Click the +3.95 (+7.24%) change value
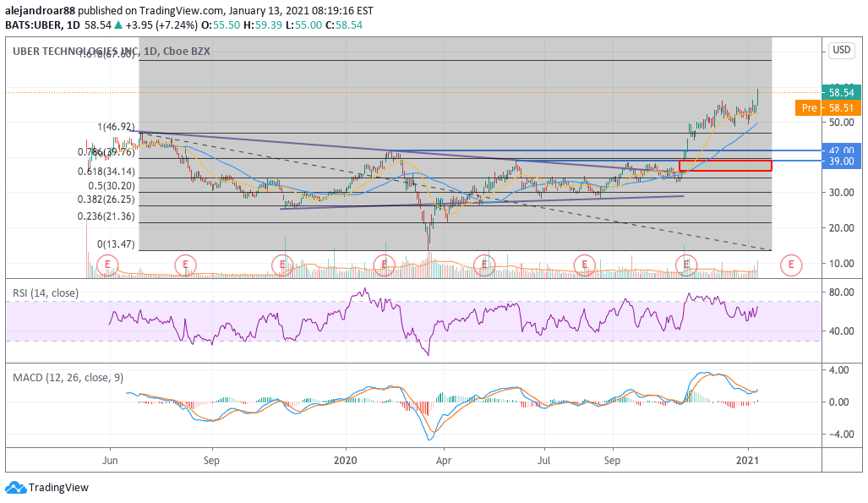Viewport: 868px width, 503px height. (161, 25)
